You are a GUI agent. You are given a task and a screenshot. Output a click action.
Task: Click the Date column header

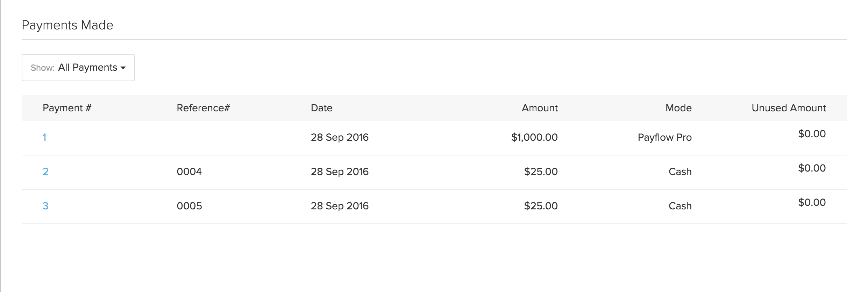click(x=321, y=108)
